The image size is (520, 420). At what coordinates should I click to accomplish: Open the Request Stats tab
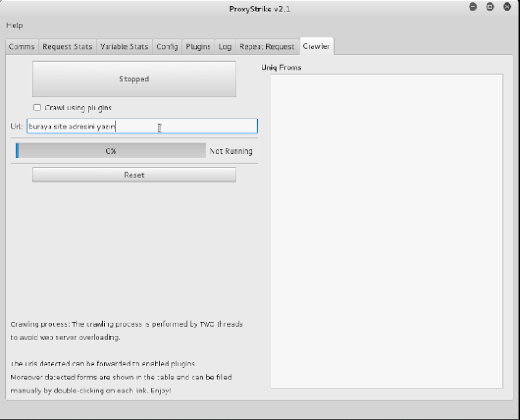pyautogui.click(x=67, y=46)
